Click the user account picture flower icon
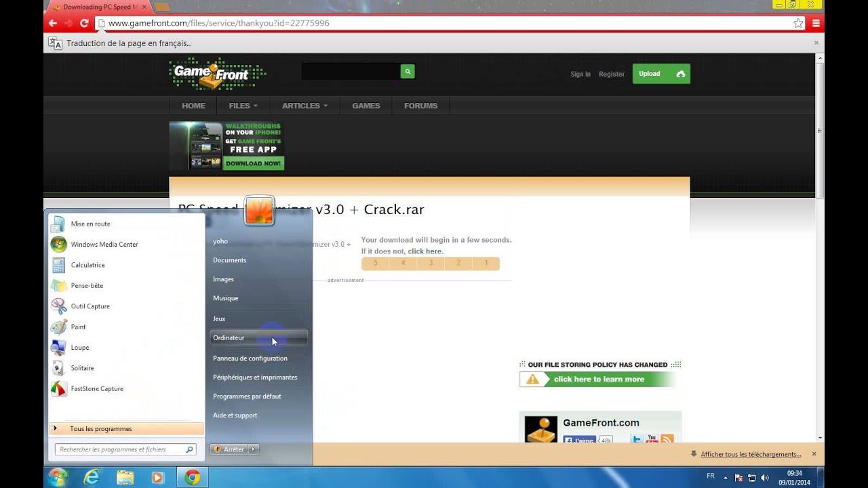Screen dimensions: 868x488 [x=259, y=211]
